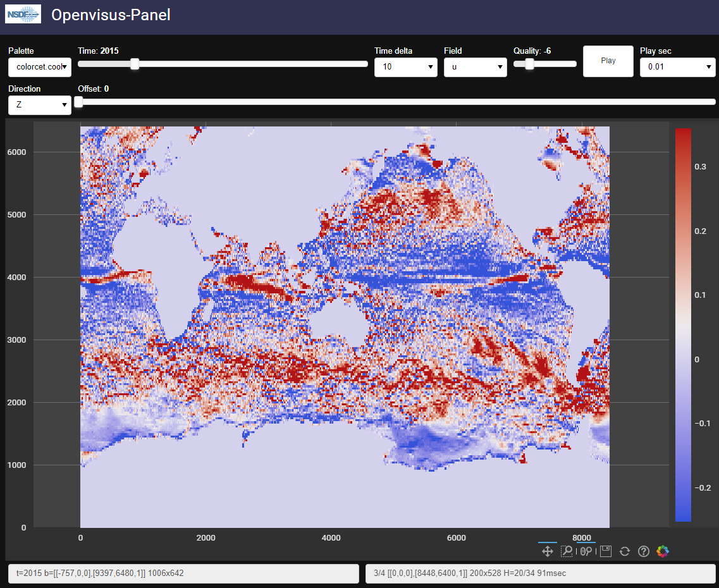Change the Direction dropdown from Z
The image size is (719, 588).
pos(40,105)
